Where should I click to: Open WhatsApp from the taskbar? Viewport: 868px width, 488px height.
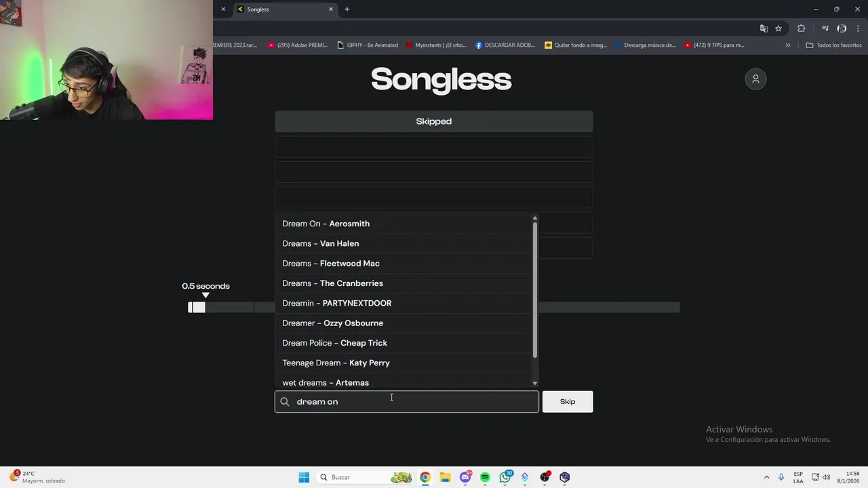(505, 477)
